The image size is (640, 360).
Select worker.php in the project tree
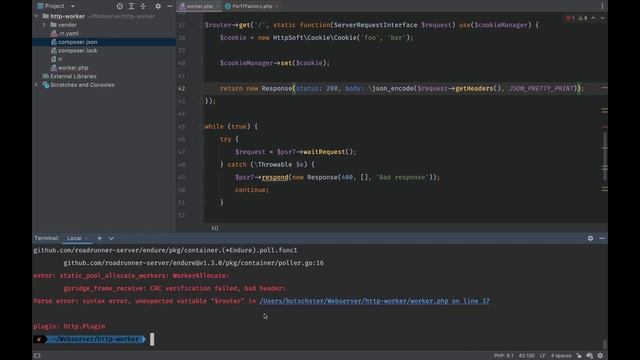tap(73, 68)
